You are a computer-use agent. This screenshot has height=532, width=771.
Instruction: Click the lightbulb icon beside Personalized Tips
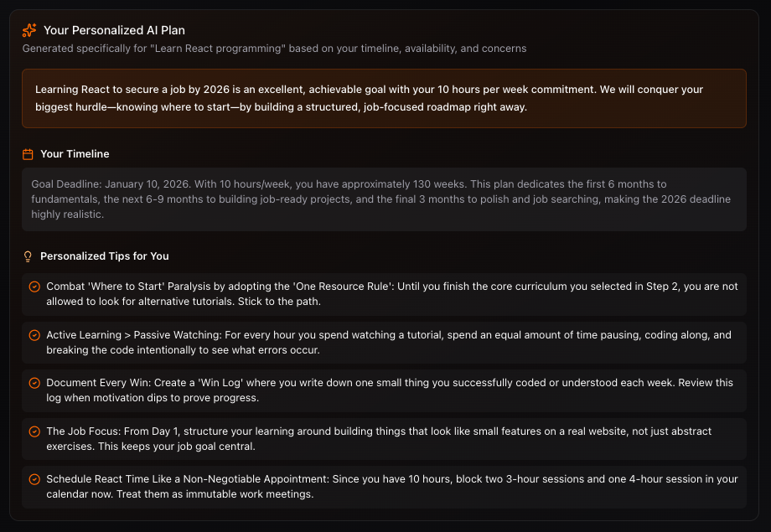[x=28, y=256]
